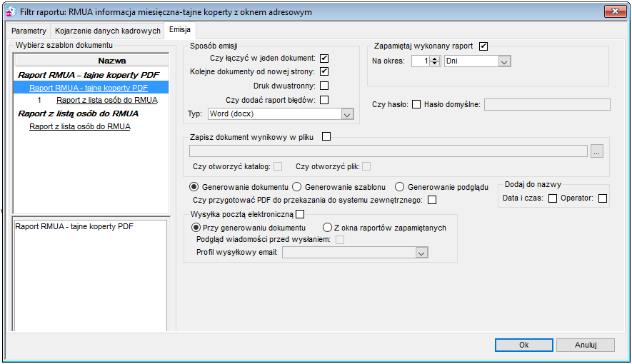Select 'Przy generowaniu dokumentu' radio button
This screenshot has width=632, height=364.
coord(196,228)
